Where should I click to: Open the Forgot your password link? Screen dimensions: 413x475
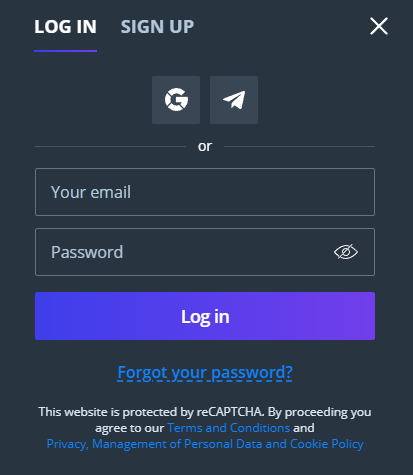click(205, 372)
